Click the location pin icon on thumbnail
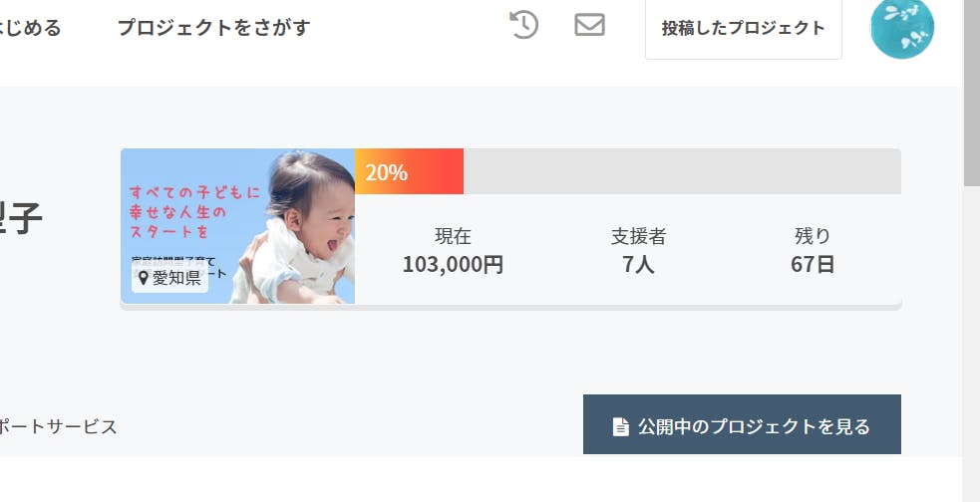The image size is (980, 502). coord(144,278)
